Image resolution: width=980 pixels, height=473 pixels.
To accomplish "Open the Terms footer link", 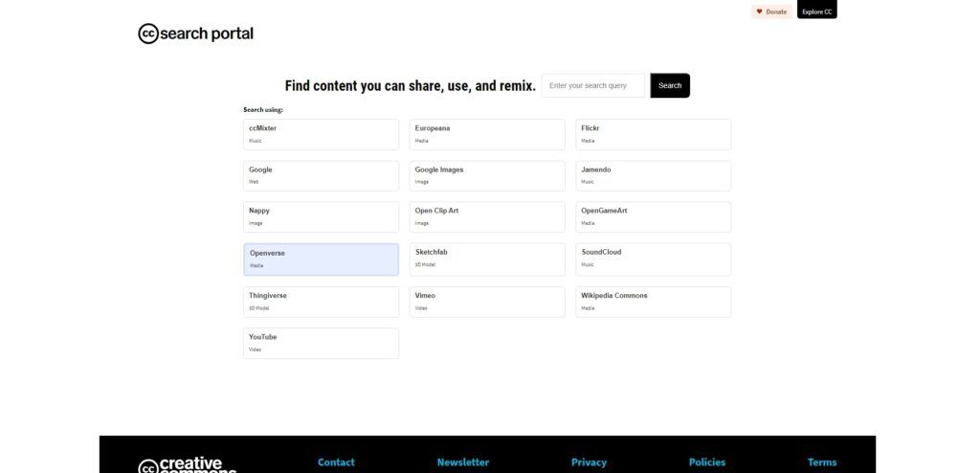I will pos(822,462).
